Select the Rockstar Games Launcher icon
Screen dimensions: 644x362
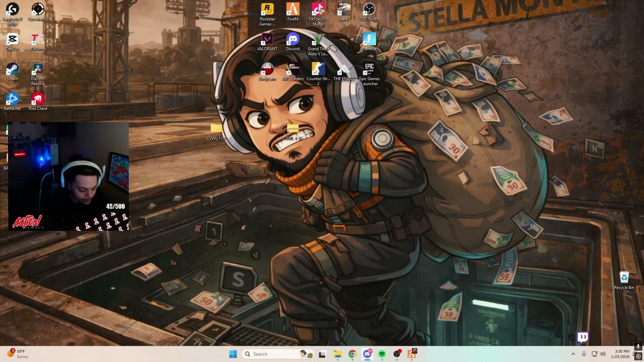267,15
